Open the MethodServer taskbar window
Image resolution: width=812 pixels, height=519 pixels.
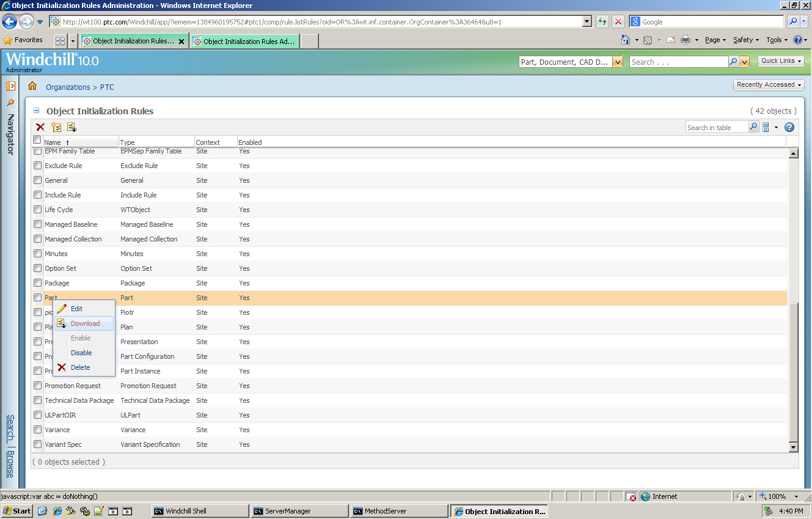pyautogui.click(x=400, y=511)
